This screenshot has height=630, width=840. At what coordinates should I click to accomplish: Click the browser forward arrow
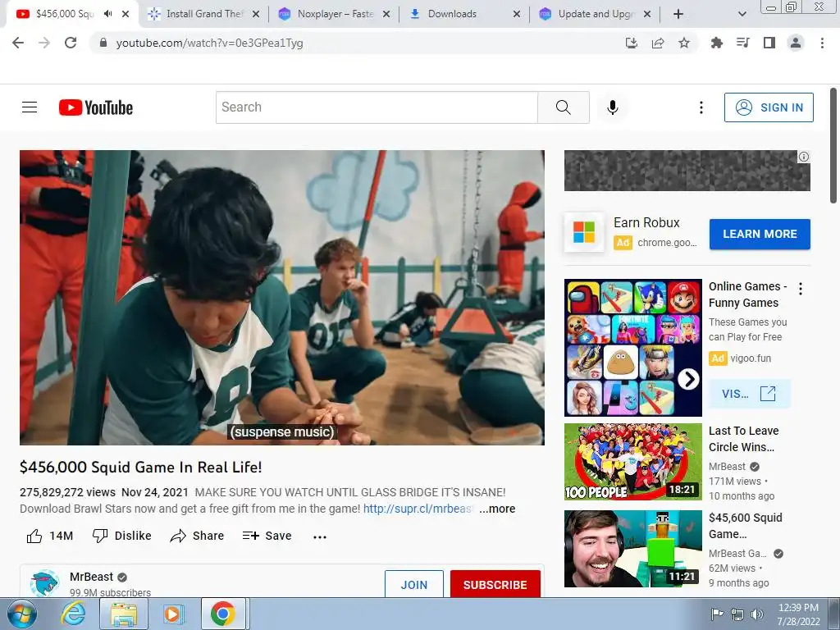[x=44, y=43]
